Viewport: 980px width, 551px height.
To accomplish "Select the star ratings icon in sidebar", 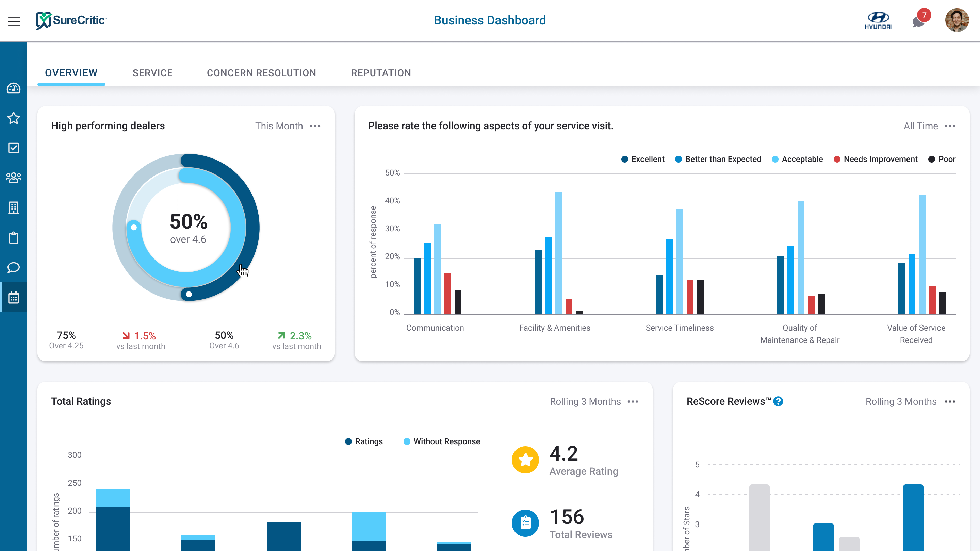I will [14, 118].
